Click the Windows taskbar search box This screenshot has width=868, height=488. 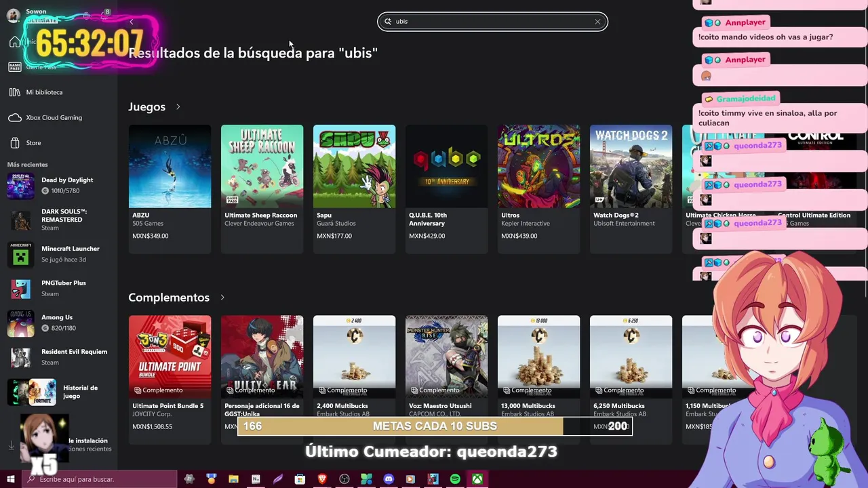click(100, 479)
